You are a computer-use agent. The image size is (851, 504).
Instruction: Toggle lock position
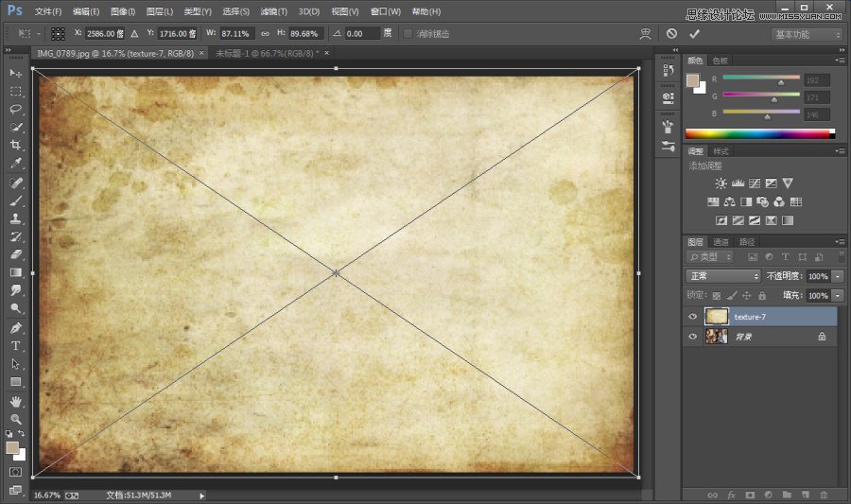tap(747, 296)
